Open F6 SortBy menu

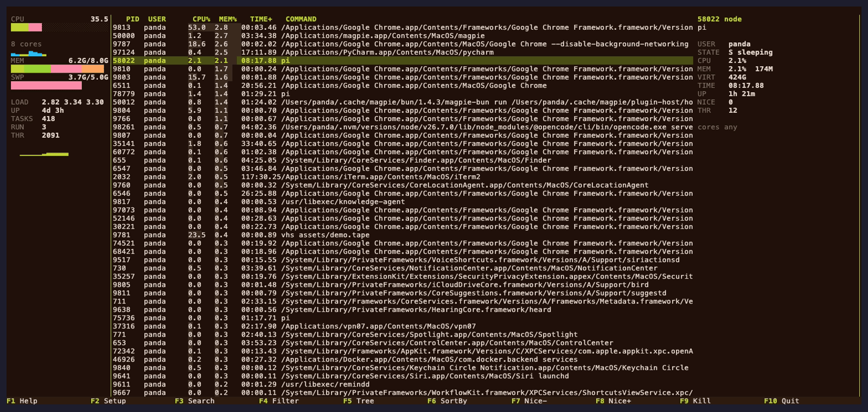(447, 401)
